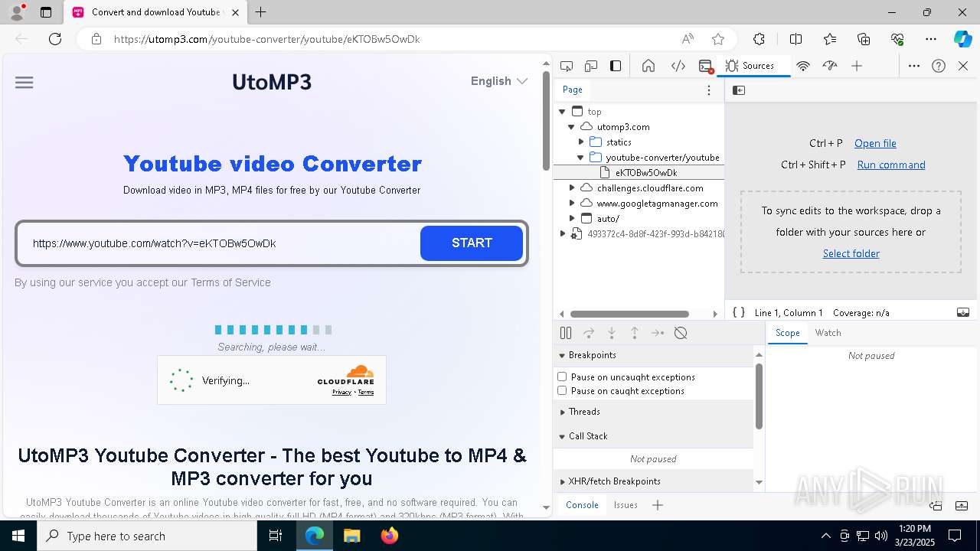Image resolution: width=980 pixels, height=551 pixels.
Task: Open the English language dropdown
Action: point(499,81)
